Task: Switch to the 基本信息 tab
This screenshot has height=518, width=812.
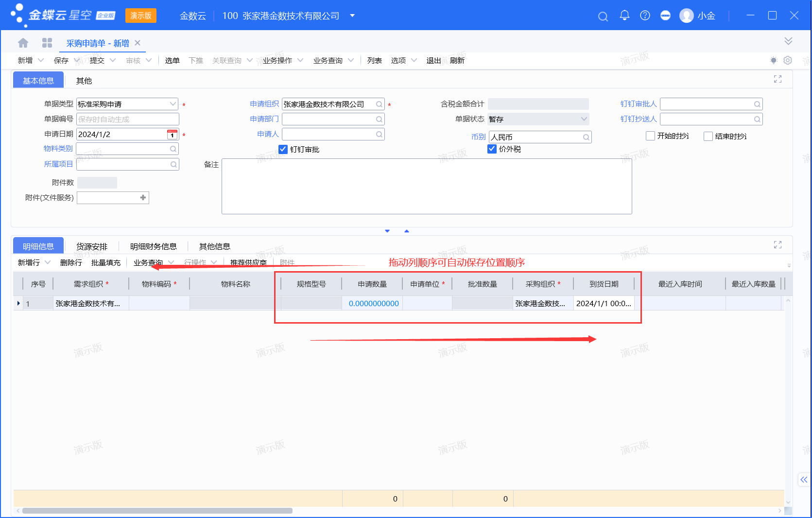Action: [x=38, y=81]
